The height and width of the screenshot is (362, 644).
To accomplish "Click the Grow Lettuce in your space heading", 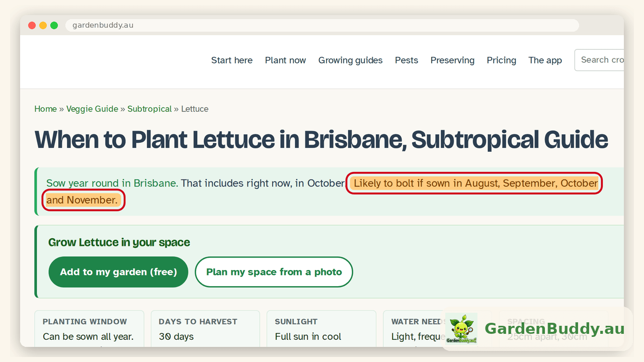I will pos(119,242).
